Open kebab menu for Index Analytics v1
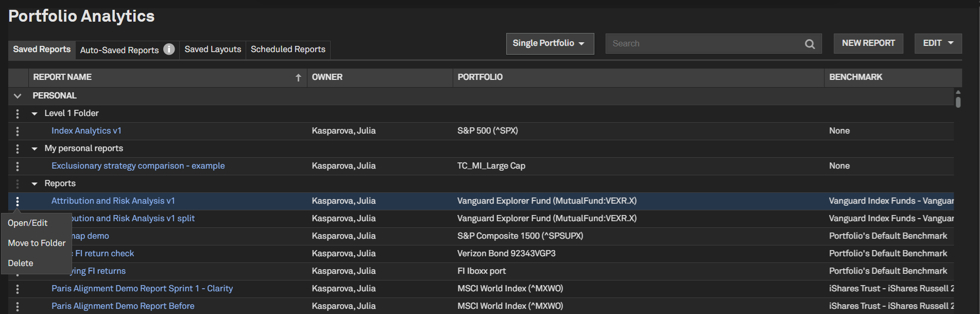The image size is (980, 314). [18, 131]
